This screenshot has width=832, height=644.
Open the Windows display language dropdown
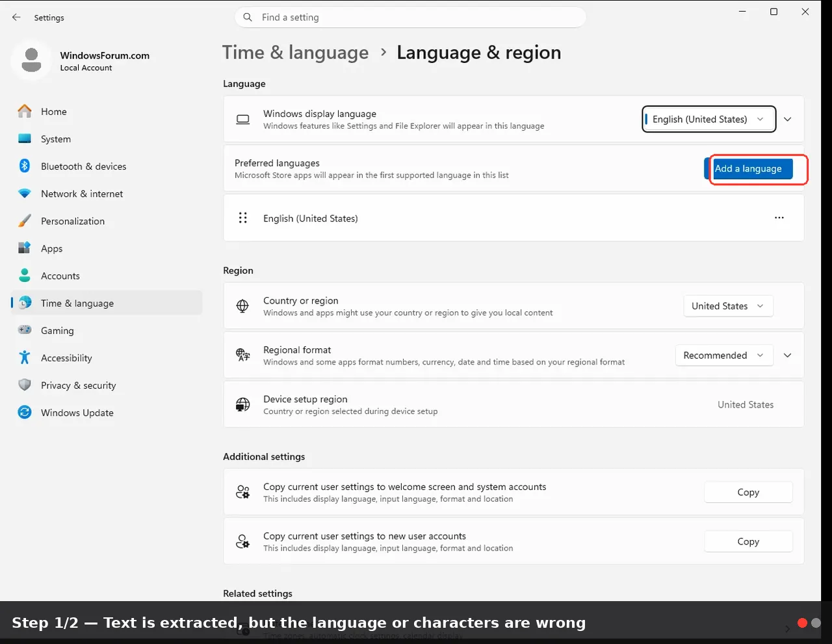pos(709,119)
